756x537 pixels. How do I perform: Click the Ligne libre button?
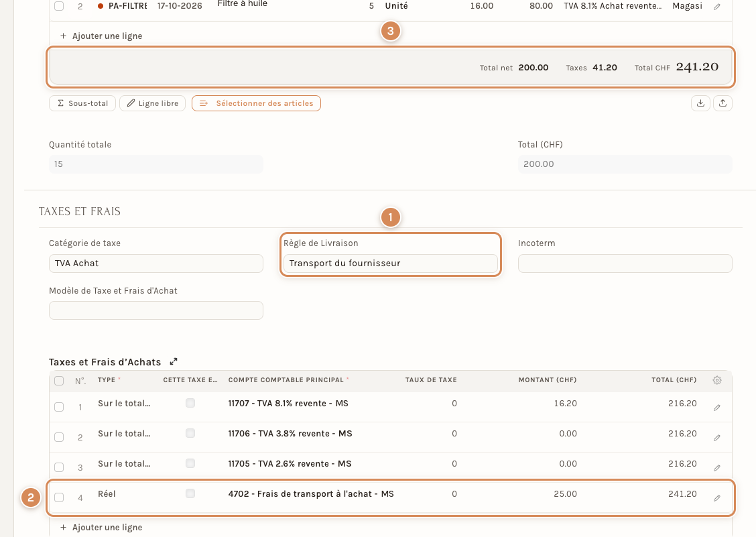pyautogui.click(x=152, y=103)
